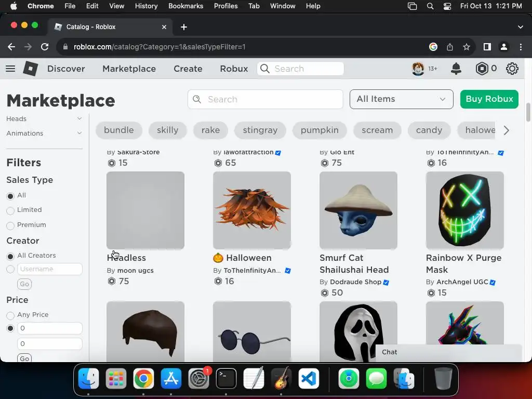Select the All sales type radio

pyautogui.click(x=10, y=196)
